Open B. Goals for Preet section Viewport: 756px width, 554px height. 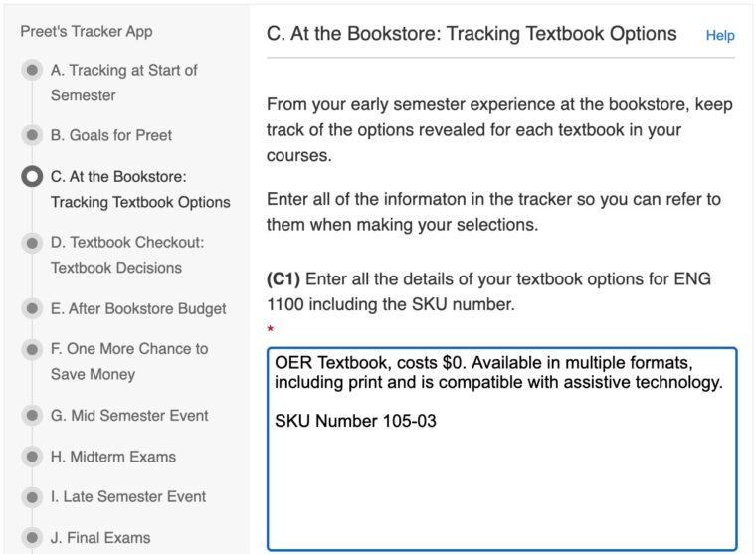111,135
